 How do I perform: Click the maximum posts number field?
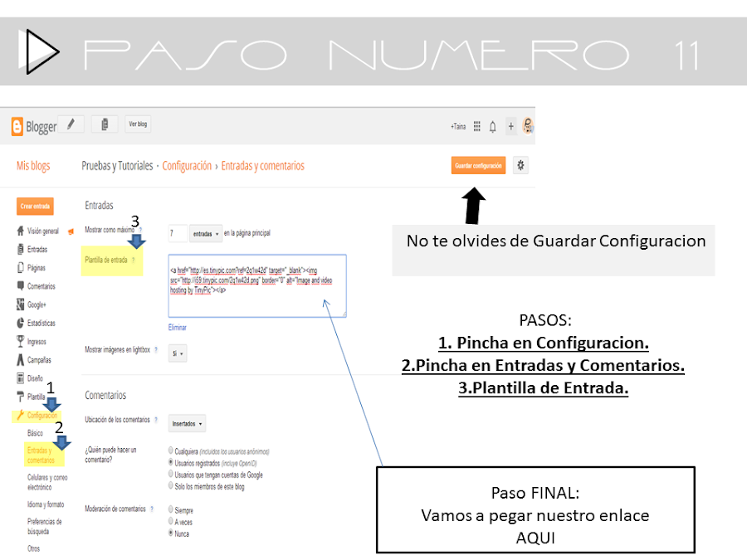click(x=178, y=233)
